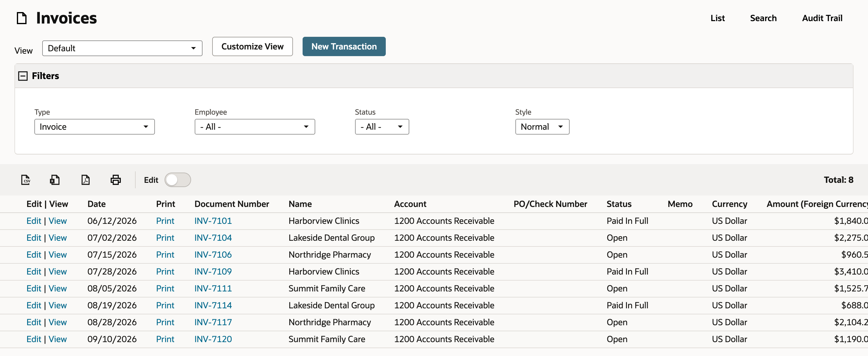
Task: Toggle the inline Edit switch on
Action: [x=178, y=180]
